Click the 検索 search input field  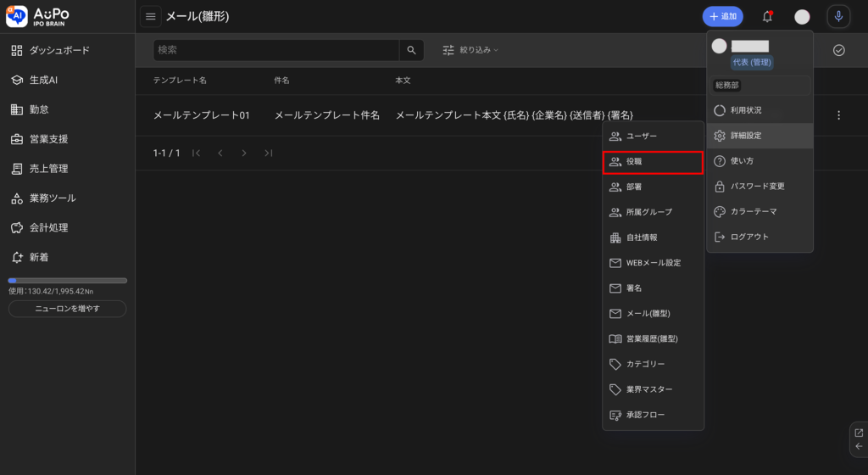point(275,50)
